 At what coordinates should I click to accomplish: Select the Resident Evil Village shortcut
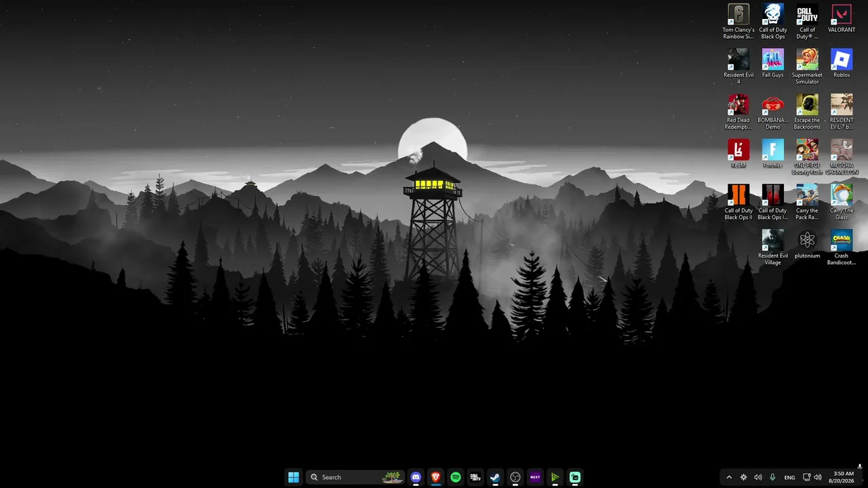coord(773,247)
